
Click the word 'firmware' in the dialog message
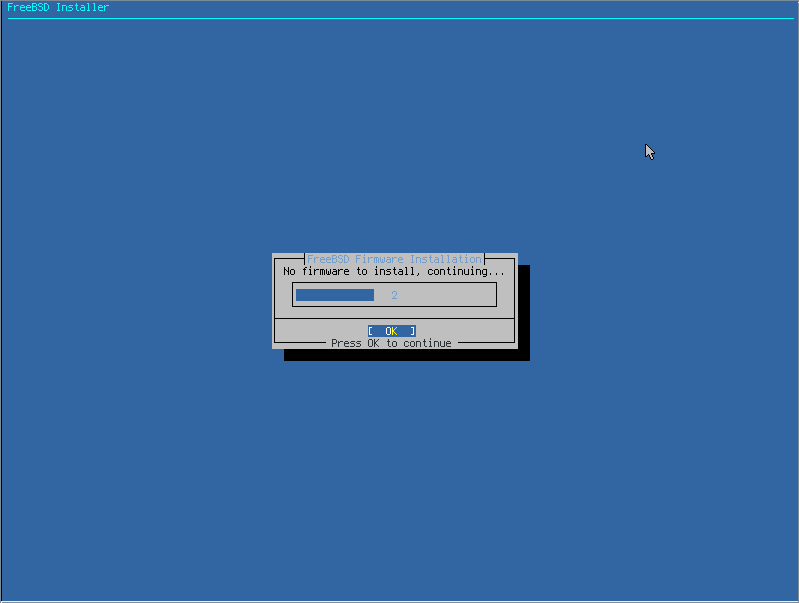click(x=326, y=271)
